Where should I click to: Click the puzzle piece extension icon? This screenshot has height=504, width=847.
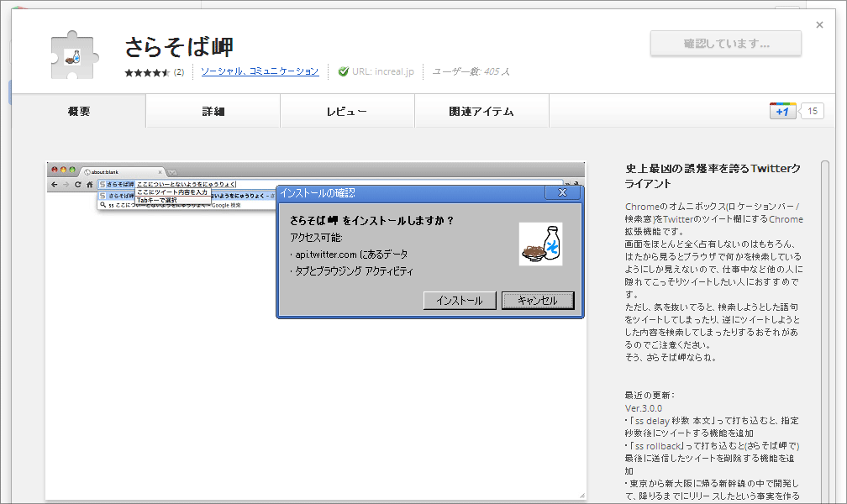pos(75,55)
